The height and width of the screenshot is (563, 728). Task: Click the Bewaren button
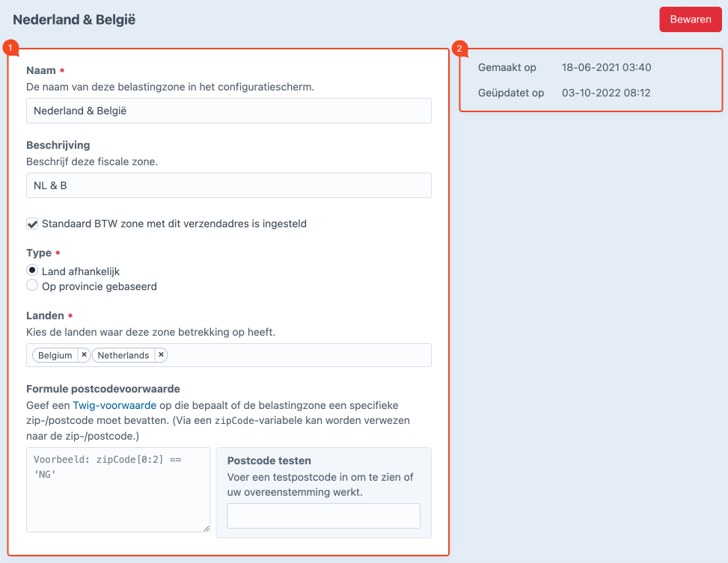(690, 19)
